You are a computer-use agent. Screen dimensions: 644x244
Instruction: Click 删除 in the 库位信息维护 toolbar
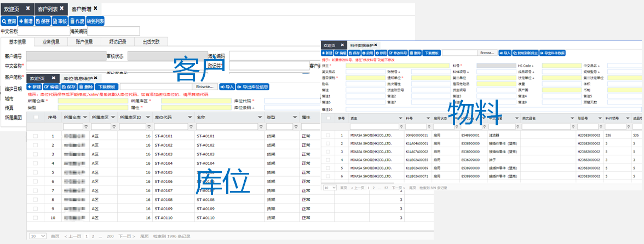86,87
